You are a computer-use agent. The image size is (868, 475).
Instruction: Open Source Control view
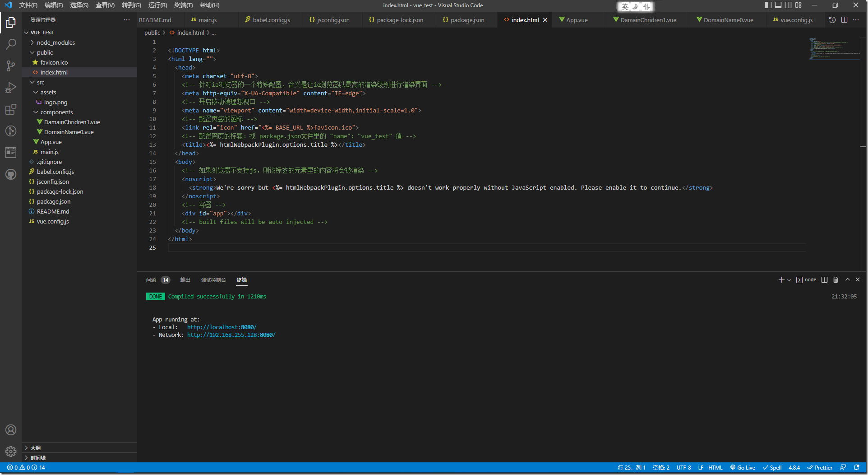click(x=11, y=65)
